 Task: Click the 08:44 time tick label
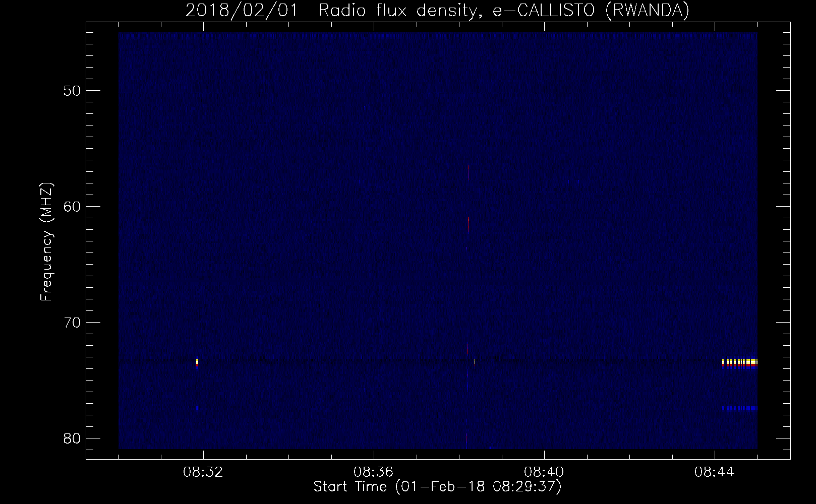tap(715, 472)
